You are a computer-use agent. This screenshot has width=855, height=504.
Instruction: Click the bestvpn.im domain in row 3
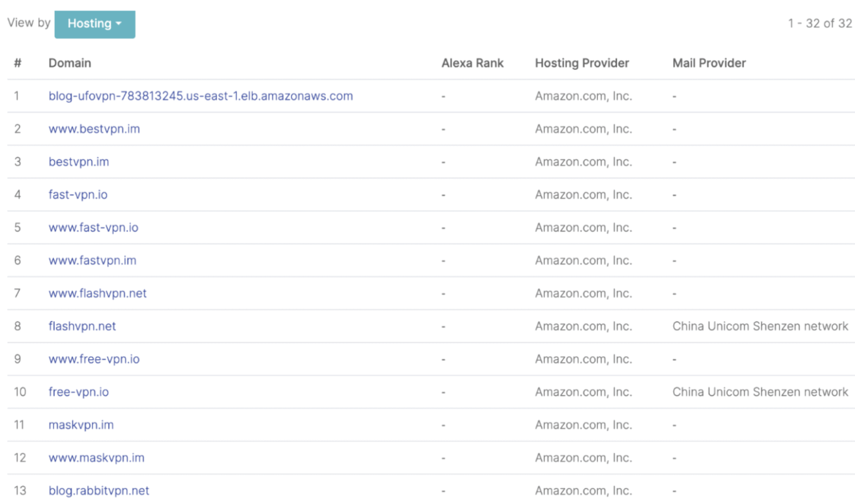(x=79, y=162)
